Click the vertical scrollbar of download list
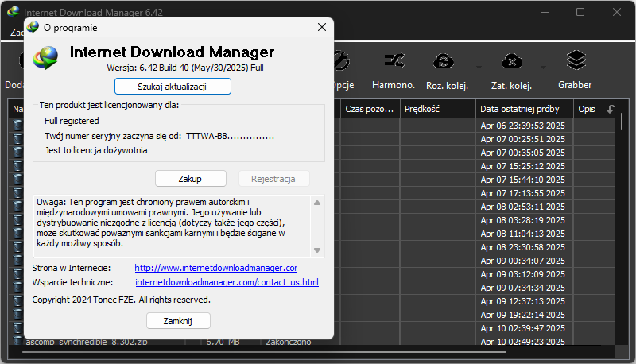This screenshot has height=364, width=636. pos(622,122)
